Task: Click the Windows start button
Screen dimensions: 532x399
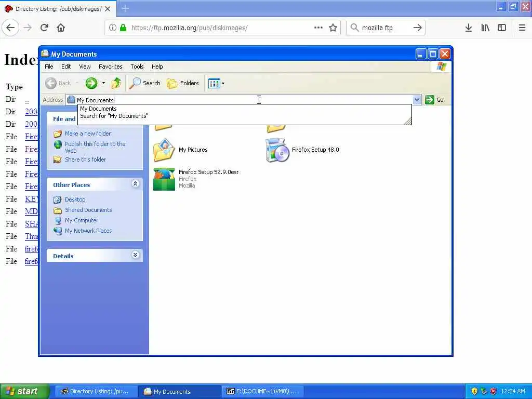Action: pyautogui.click(x=24, y=392)
